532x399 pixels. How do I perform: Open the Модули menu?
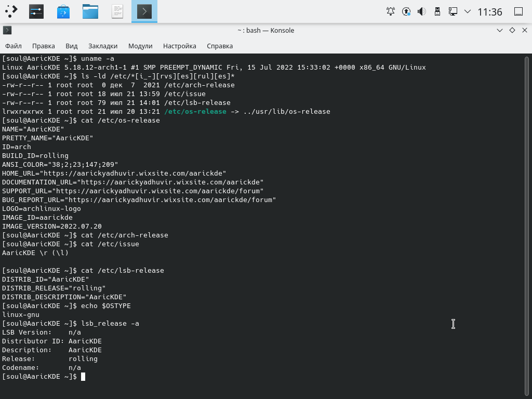[140, 46]
